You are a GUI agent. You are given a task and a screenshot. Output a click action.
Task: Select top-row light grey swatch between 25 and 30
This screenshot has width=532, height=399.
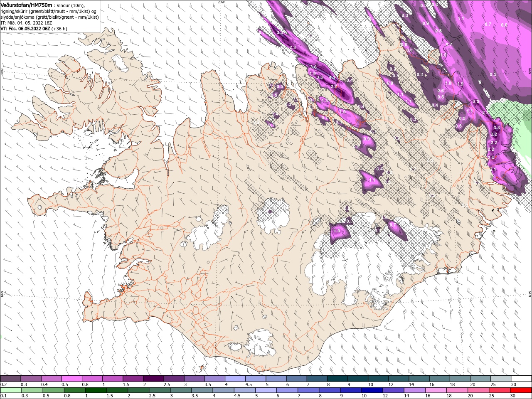(501, 379)
